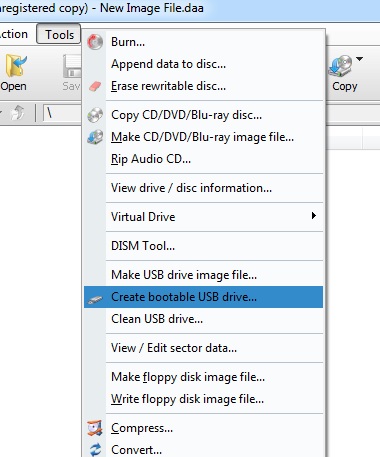
Task: Choose Create bootable USB drive...
Action: click(203, 297)
